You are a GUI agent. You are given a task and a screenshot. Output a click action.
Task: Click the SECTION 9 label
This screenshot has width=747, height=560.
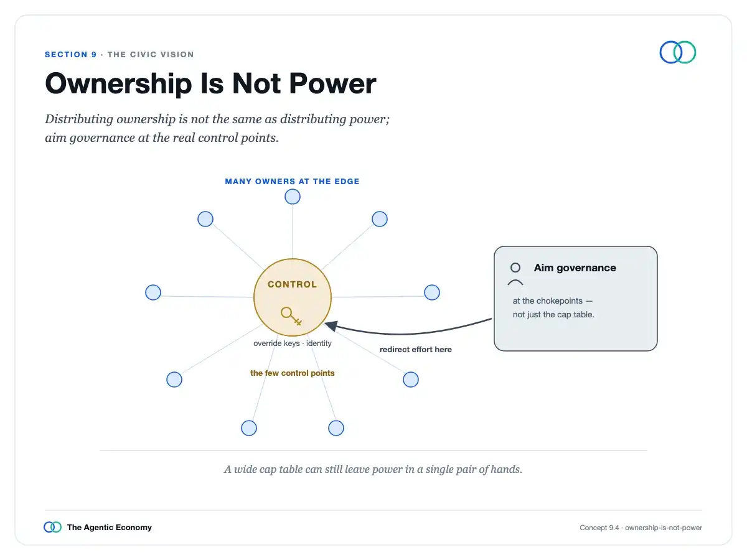70,55
